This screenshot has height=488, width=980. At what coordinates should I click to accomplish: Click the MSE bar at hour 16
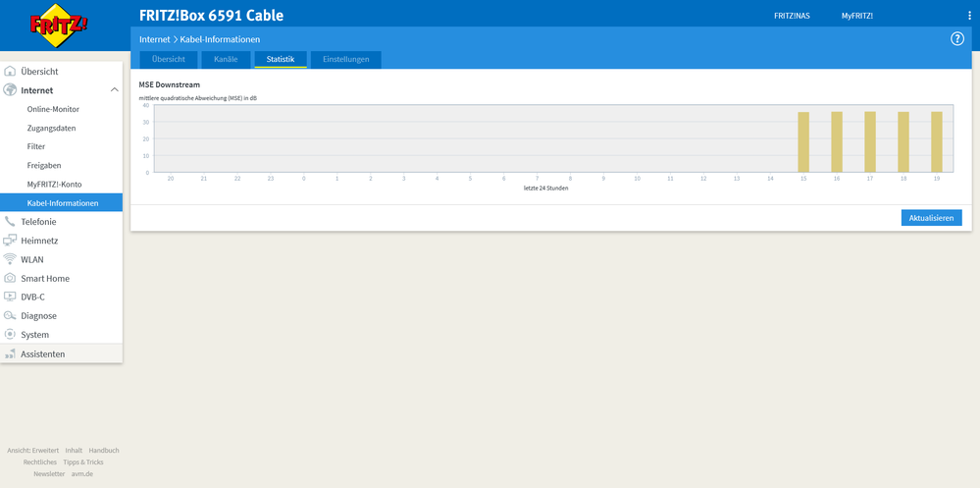[837, 142]
